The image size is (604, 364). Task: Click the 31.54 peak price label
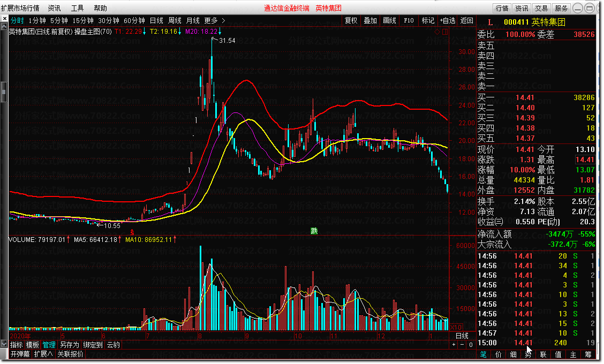tap(227, 41)
